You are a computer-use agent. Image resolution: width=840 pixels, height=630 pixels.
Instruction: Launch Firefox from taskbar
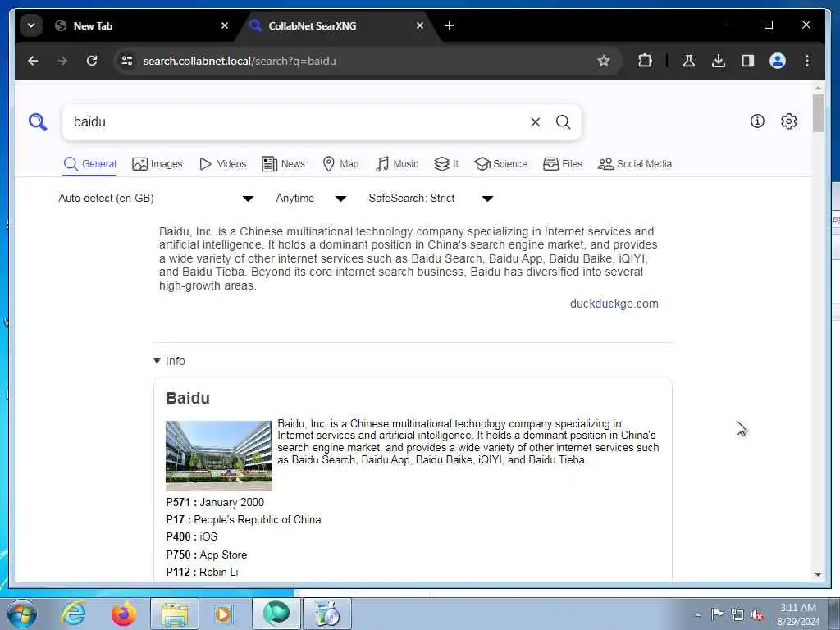(124, 614)
